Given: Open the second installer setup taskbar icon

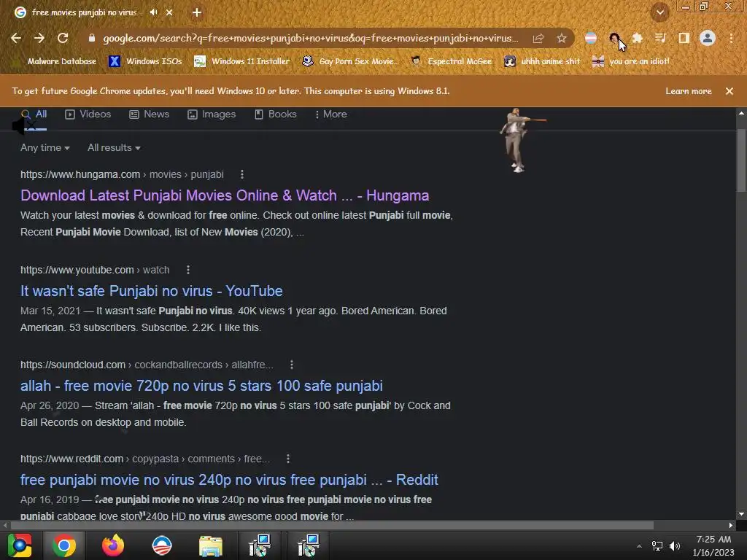Looking at the screenshot, I should point(309,545).
